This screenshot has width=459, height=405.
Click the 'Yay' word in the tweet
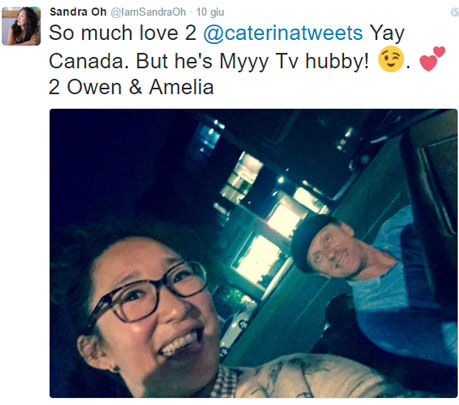tap(387, 34)
